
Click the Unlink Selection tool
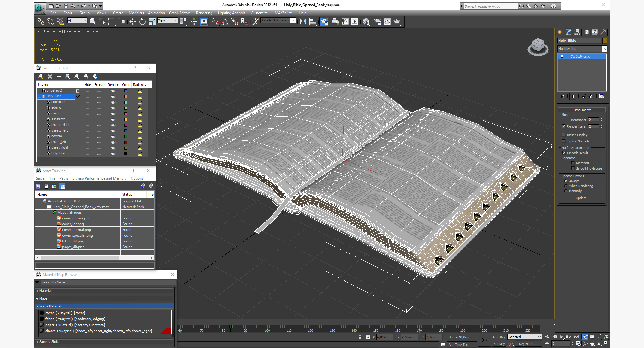tap(51, 21)
